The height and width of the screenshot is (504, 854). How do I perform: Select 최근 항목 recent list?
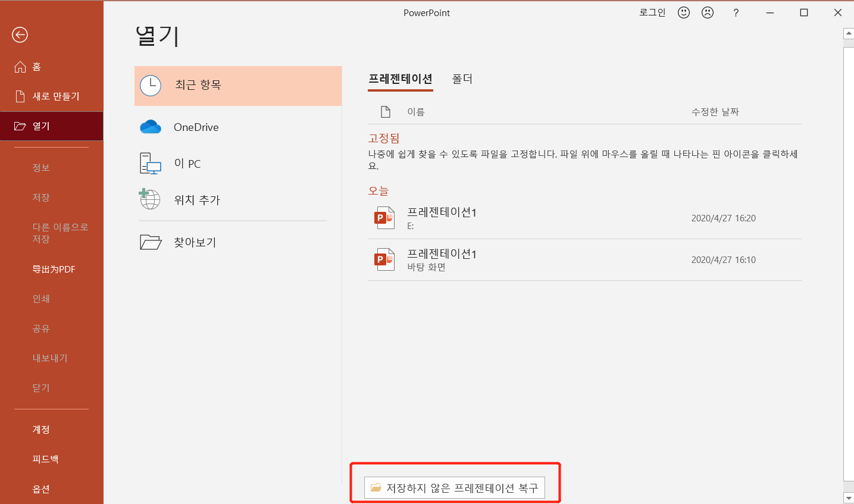tap(238, 86)
